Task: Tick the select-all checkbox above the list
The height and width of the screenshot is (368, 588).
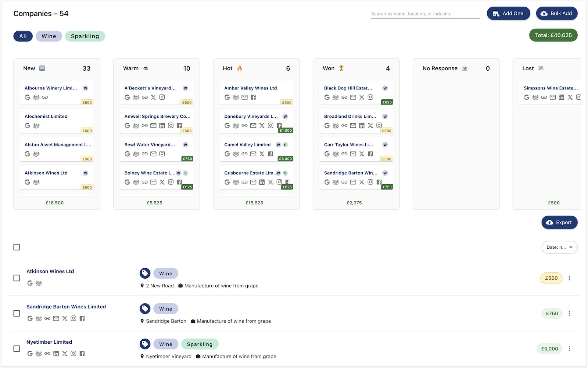Action: 17,247
